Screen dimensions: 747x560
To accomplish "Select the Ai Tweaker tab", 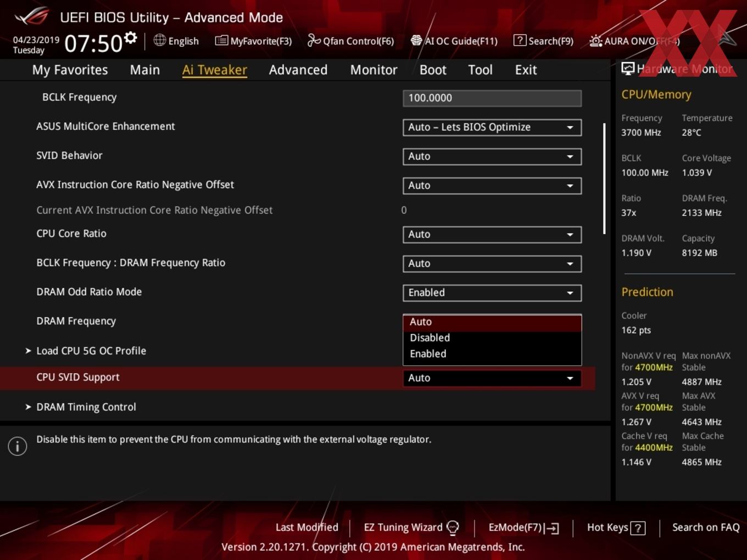I will (x=215, y=70).
